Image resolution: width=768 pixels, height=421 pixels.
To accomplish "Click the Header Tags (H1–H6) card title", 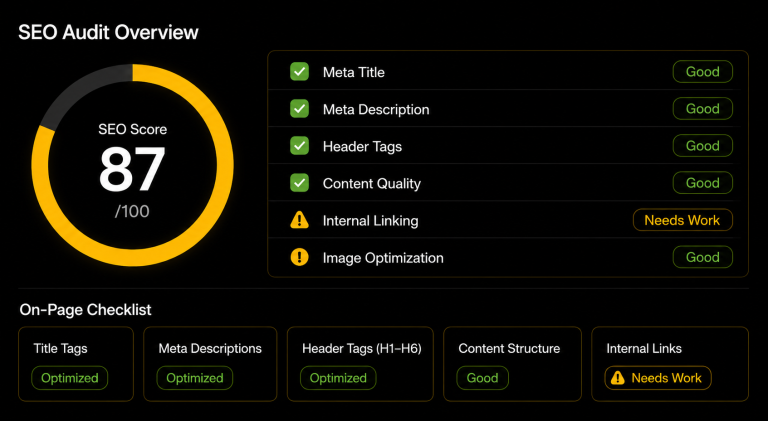I will (362, 349).
